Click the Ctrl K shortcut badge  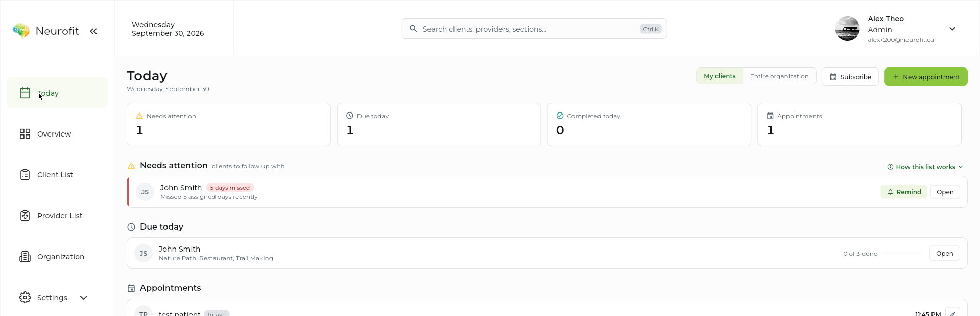[651, 29]
